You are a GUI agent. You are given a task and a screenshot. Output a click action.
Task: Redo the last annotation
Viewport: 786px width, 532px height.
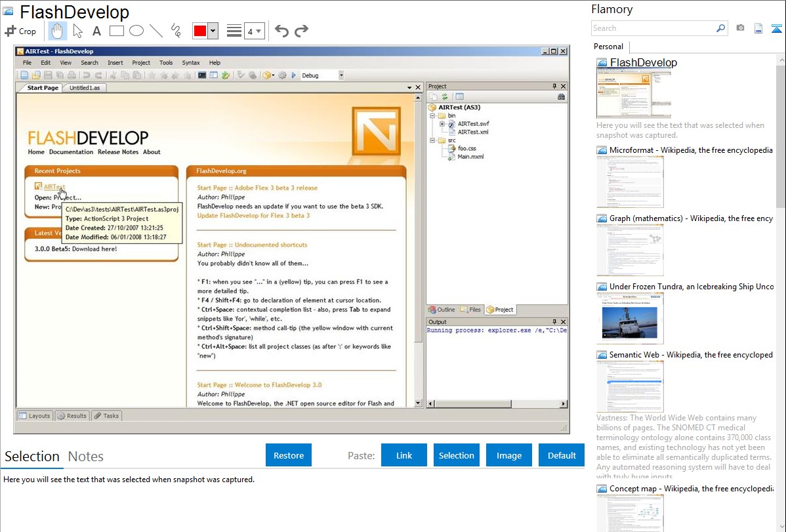(x=301, y=31)
